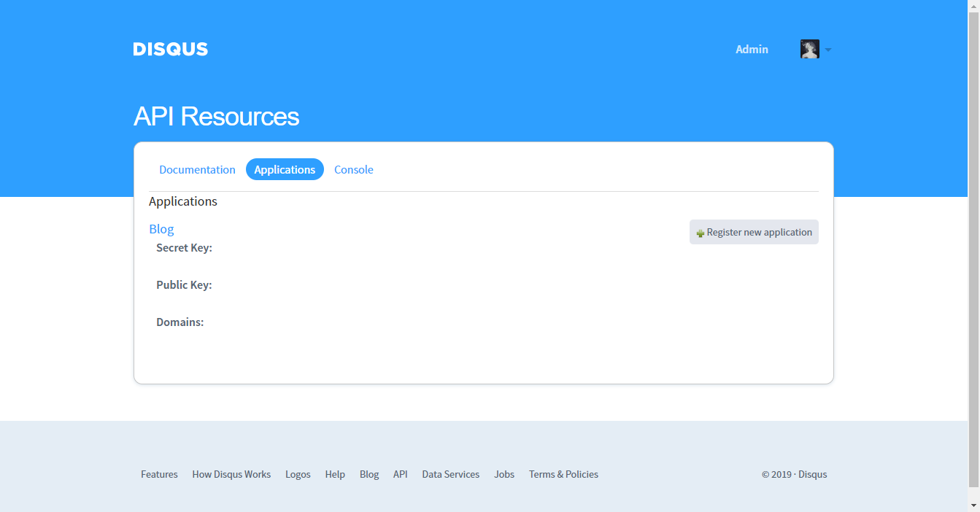Click the © 2019 · Disqus footer text
The image size is (980, 512).
(x=794, y=474)
